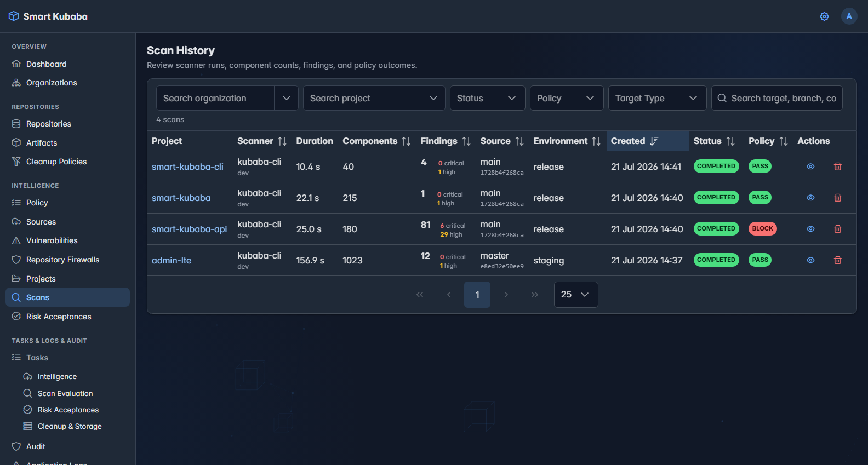Open rows-per-page dropdown showing 25
The height and width of the screenshot is (465, 868).
(576, 295)
